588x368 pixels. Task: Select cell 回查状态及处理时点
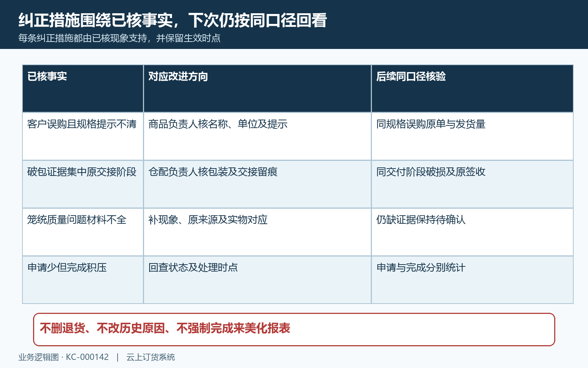click(257, 280)
